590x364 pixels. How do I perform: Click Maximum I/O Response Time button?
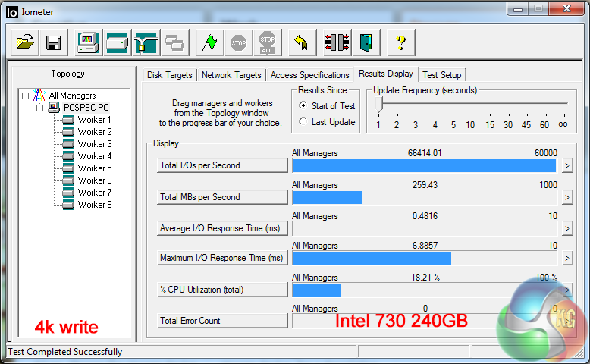(222, 258)
